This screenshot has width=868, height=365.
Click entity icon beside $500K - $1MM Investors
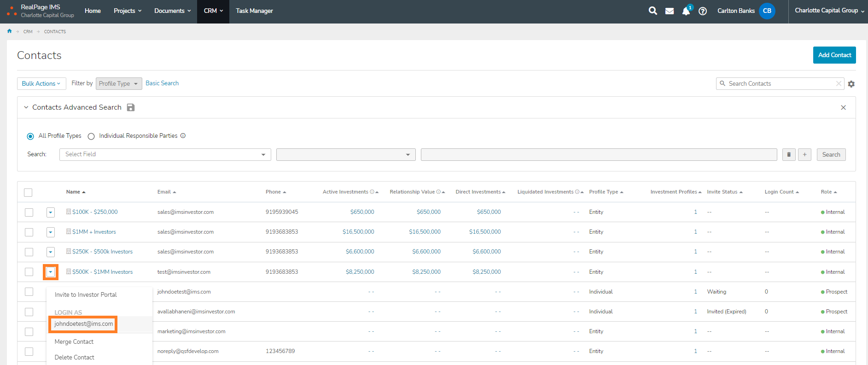click(x=69, y=271)
